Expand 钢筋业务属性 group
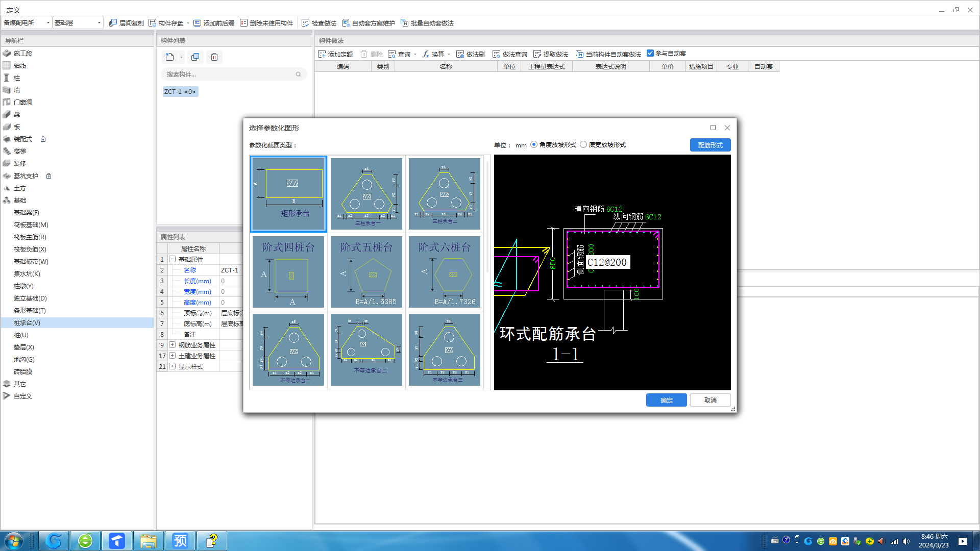The image size is (980, 551). 172,345
